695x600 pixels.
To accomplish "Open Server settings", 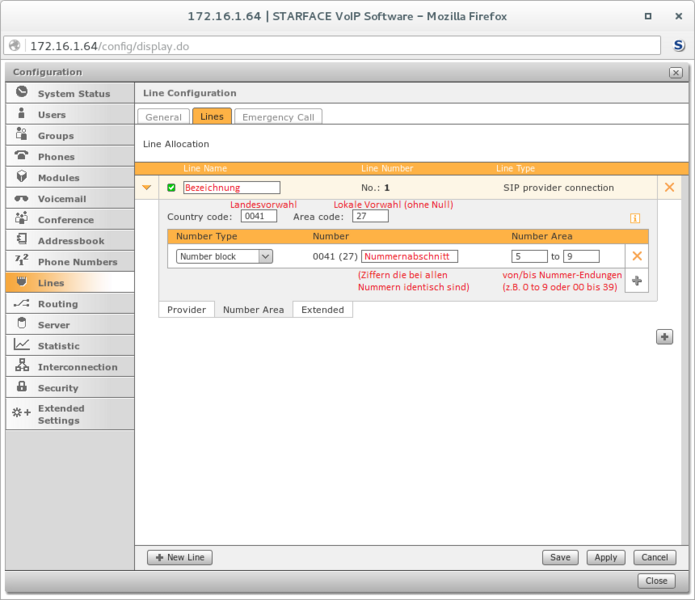I will (70, 325).
